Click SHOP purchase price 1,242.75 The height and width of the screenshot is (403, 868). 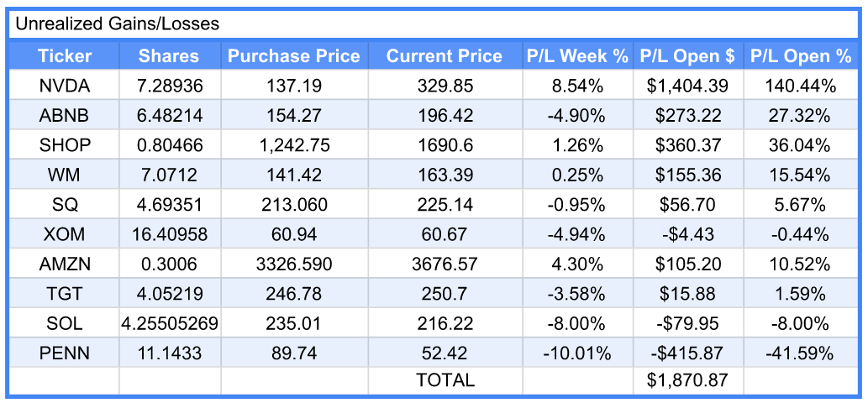pyautogui.click(x=294, y=145)
